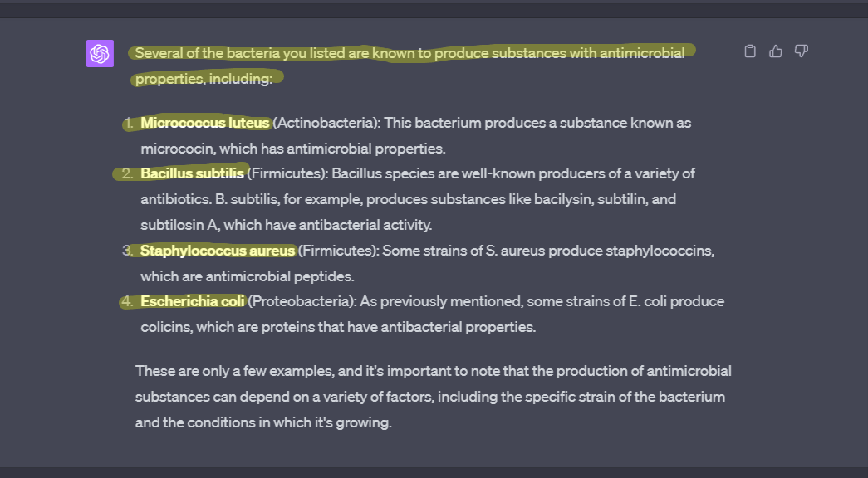Click the bold Escherichia coli text

point(192,301)
